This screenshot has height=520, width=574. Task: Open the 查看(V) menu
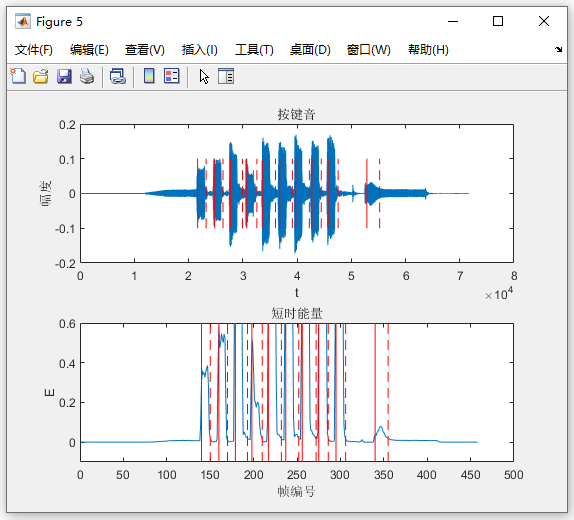pos(145,50)
